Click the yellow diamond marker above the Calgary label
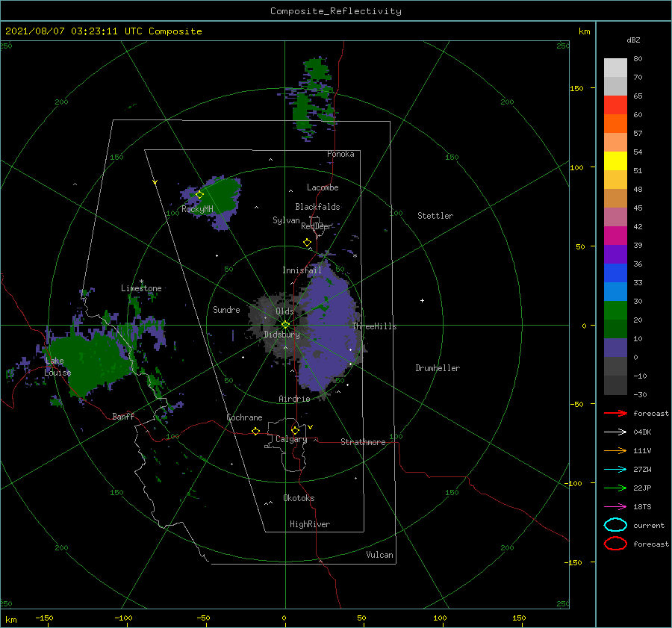Image resolution: width=672 pixels, height=628 pixels. coord(295,430)
